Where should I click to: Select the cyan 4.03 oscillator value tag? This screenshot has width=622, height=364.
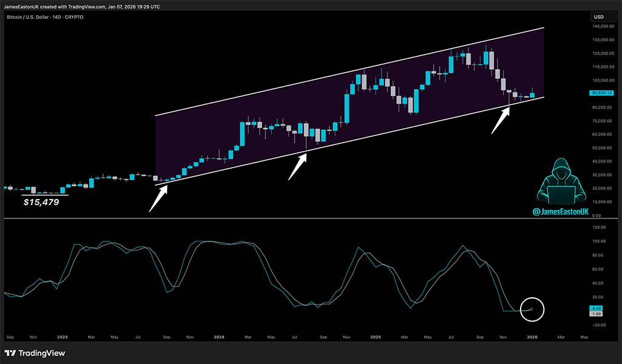click(x=598, y=309)
